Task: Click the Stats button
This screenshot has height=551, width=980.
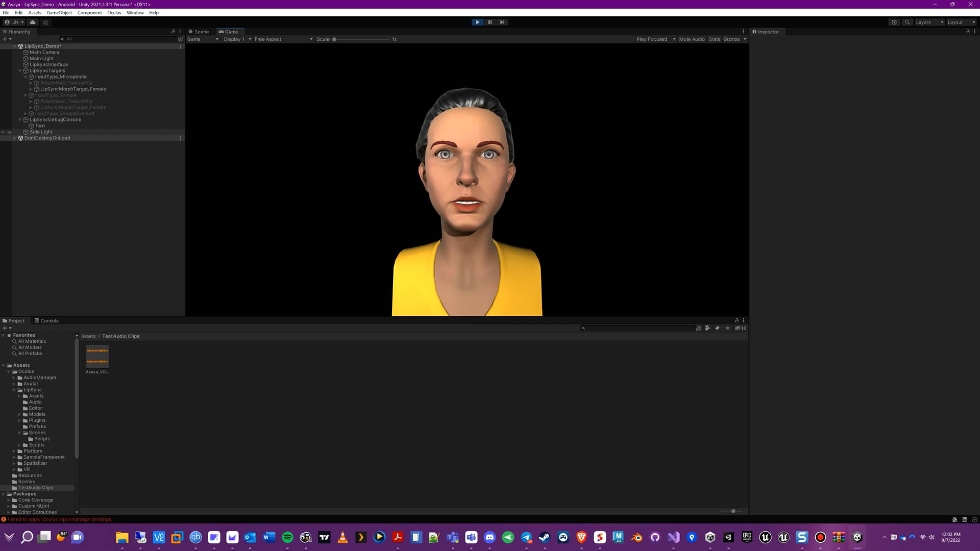Action: point(714,39)
